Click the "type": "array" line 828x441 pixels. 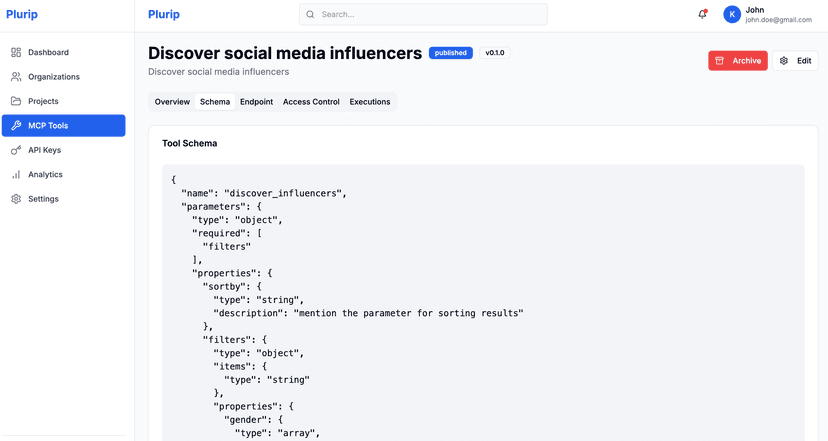[277, 433]
